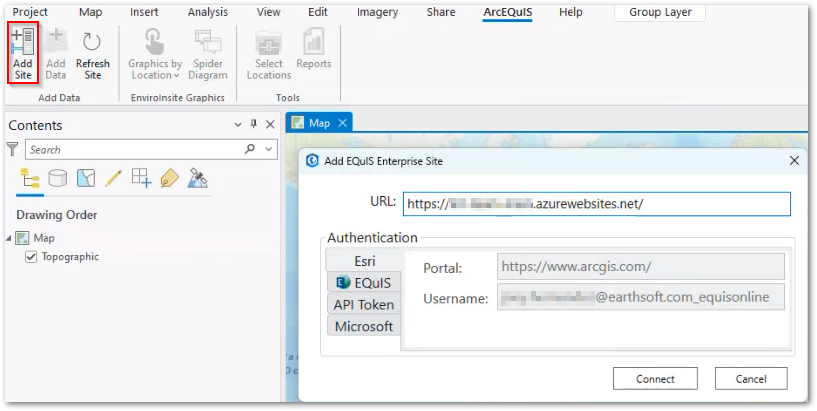The height and width of the screenshot is (411, 817).
Task: Open the Insert ribbon tab
Action: [x=144, y=12]
